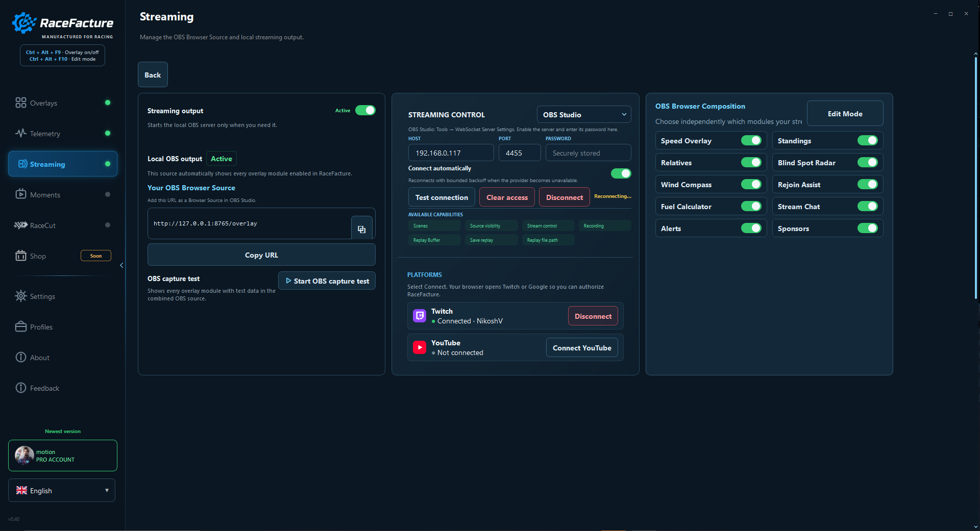Disable the Speed Overlay module
980x531 pixels.
tap(751, 140)
